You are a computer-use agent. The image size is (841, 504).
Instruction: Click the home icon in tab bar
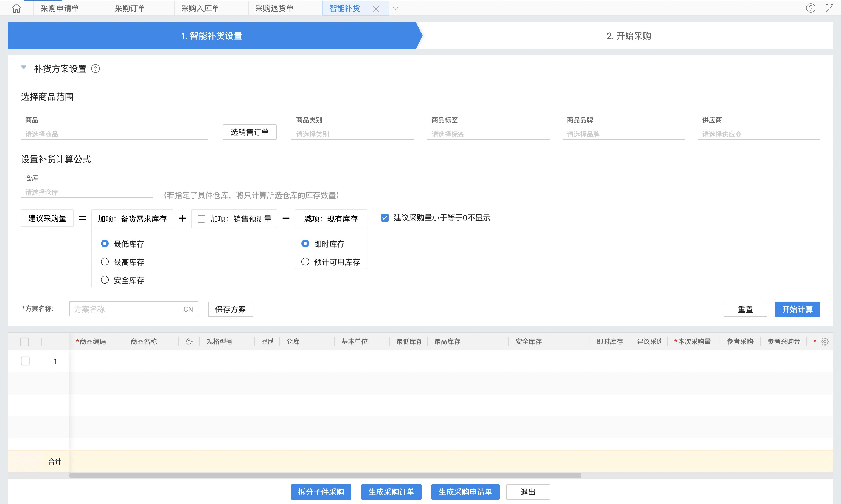16,8
